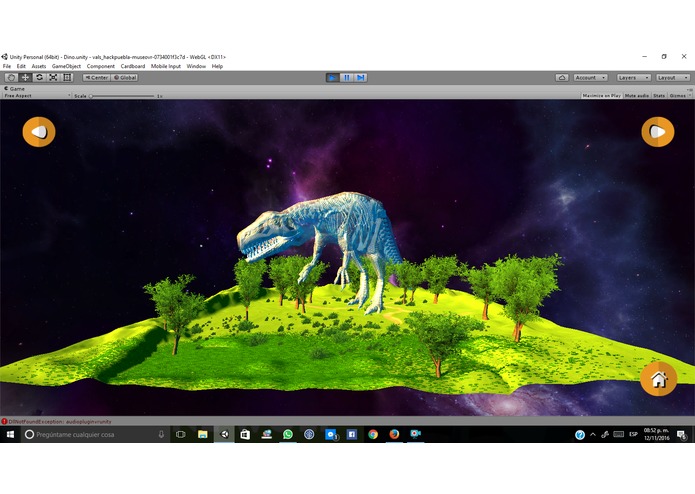
Task: Toggle Stats overlay
Action: [x=659, y=96]
